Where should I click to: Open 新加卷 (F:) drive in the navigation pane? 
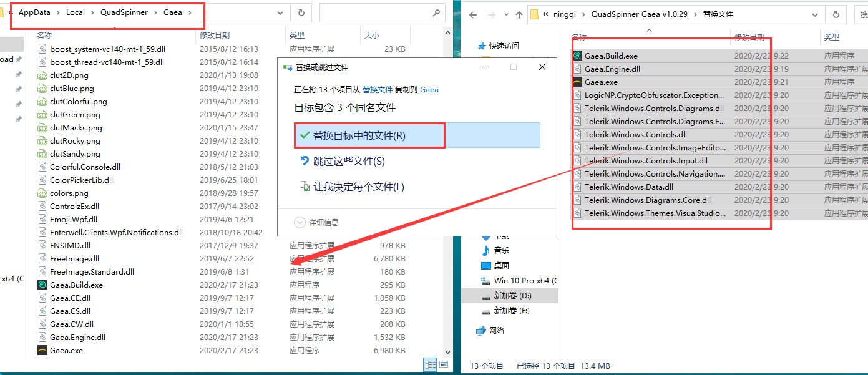[511, 310]
